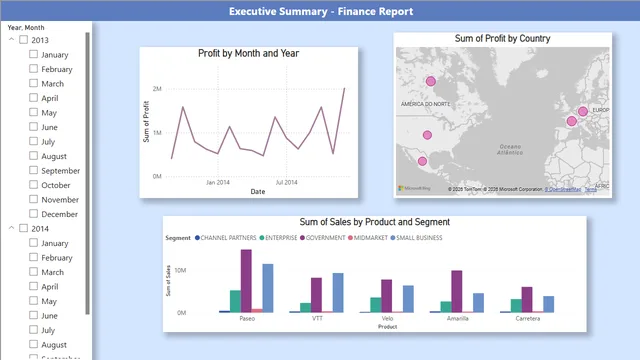Screen dimensions: 640x360
Task: Click Small Business legend swatch
Action: (393, 238)
